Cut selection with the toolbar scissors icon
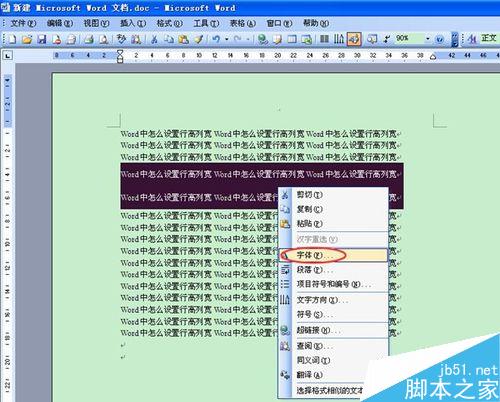Screen dimensions: 500x402 pyautogui.click(x=154, y=39)
